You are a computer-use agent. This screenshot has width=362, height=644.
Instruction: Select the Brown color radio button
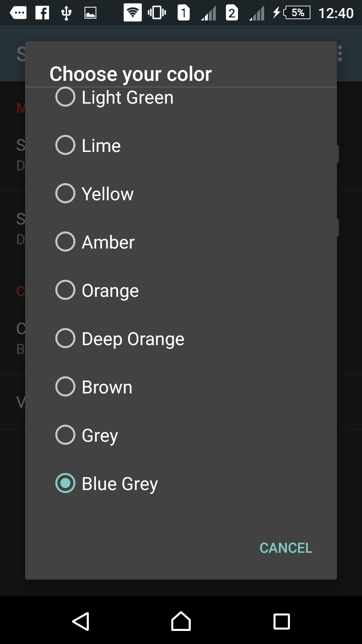[x=65, y=386]
